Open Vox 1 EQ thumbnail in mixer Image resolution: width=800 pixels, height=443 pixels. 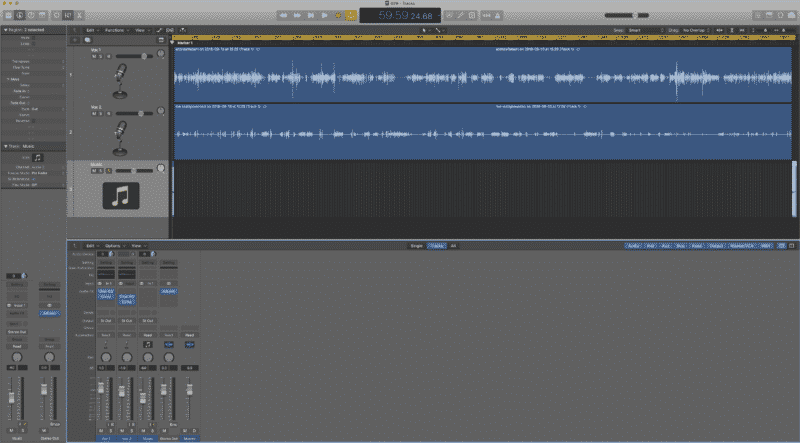point(106,275)
